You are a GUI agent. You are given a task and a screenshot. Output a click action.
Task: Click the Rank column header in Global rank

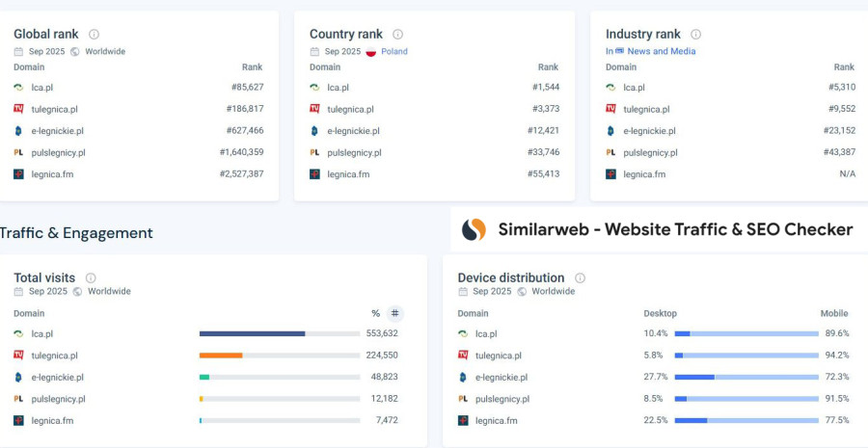(252, 67)
